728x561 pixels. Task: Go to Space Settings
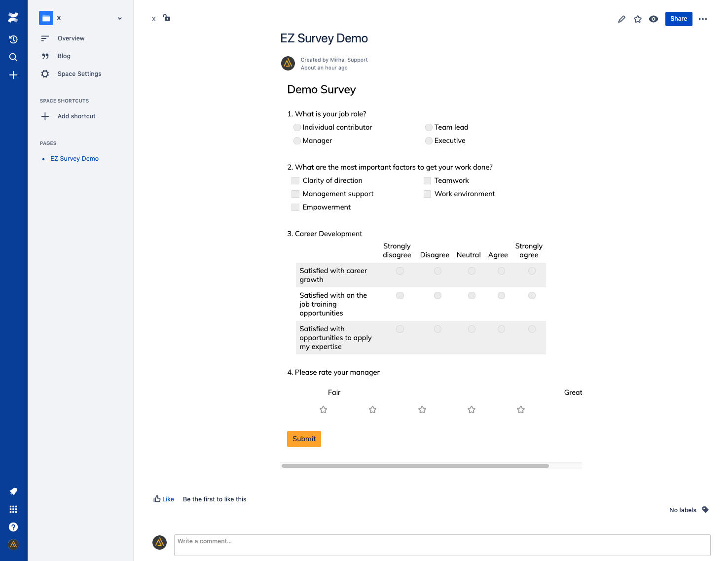(79, 74)
